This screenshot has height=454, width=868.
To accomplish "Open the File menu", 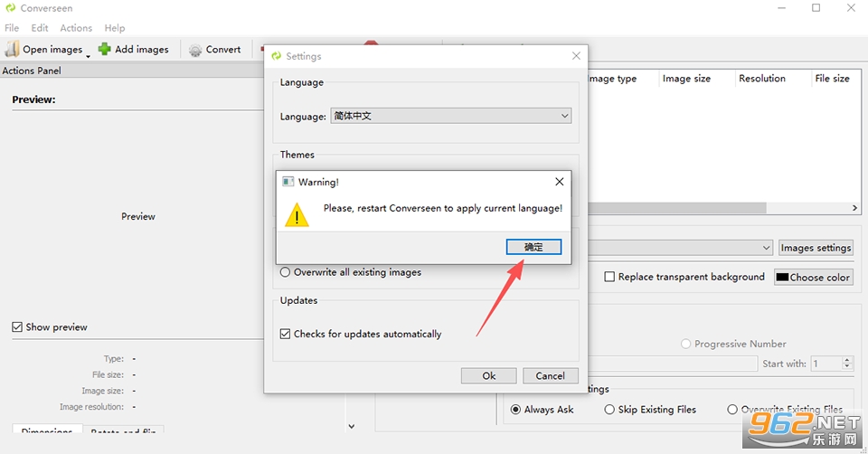I will 12,28.
